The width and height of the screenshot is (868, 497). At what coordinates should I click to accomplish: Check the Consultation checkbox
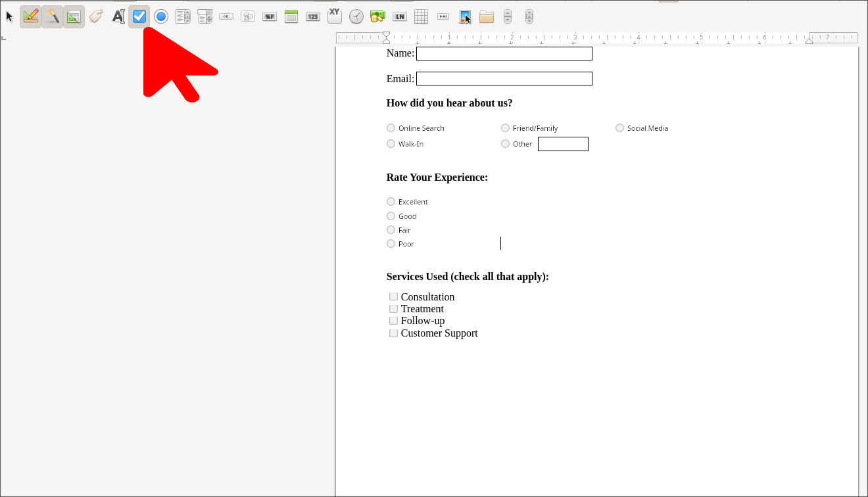pyautogui.click(x=394, y=296)
